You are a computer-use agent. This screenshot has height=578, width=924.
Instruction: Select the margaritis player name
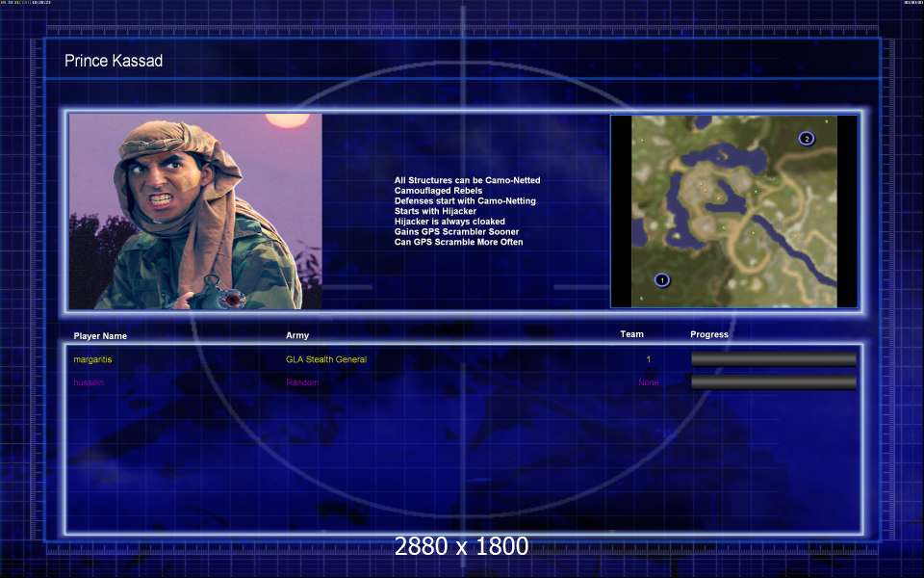(92, 359)
